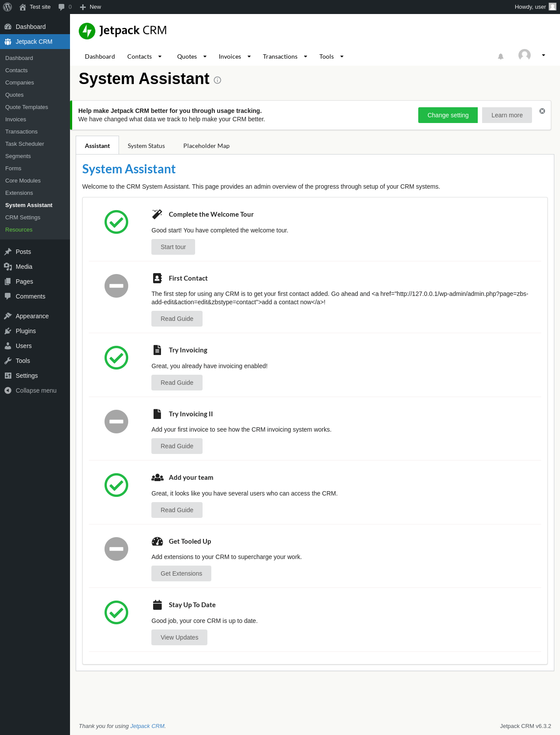The image size is (560, 735).
Task: Click the WordPress logo in admin bar
Action: (7, 7)
